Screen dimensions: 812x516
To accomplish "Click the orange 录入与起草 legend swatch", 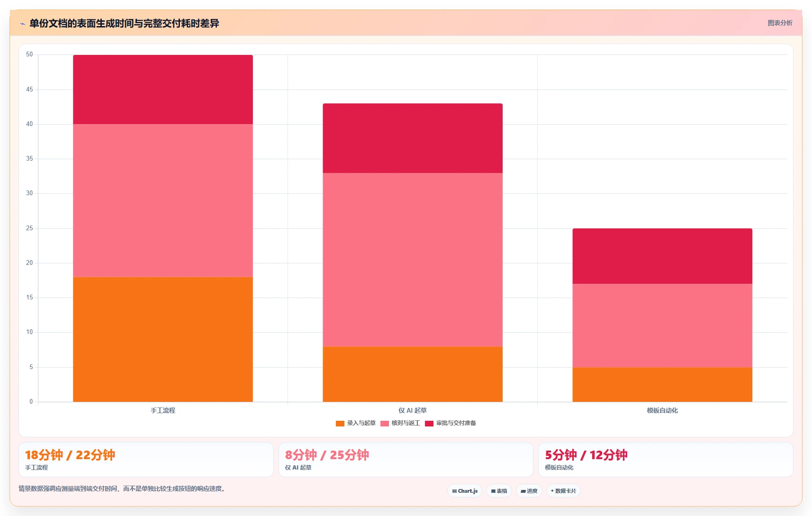I will (340, 424).
